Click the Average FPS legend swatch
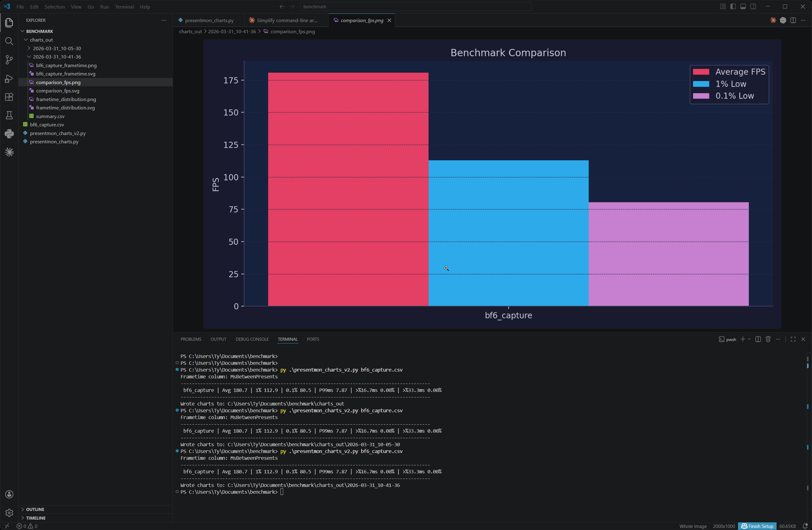This screenshot has height=530, width=812. (701, 72)
